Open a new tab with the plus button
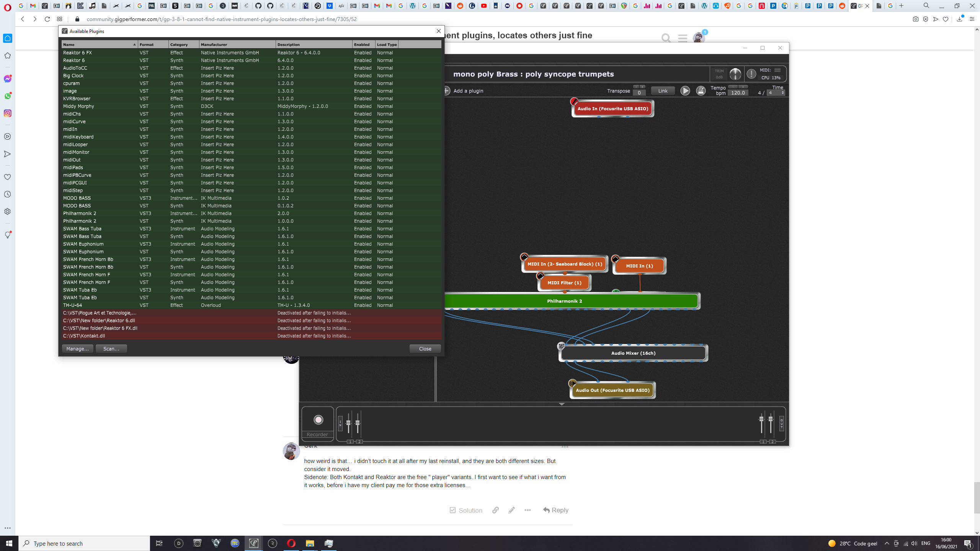 [901, 6]
